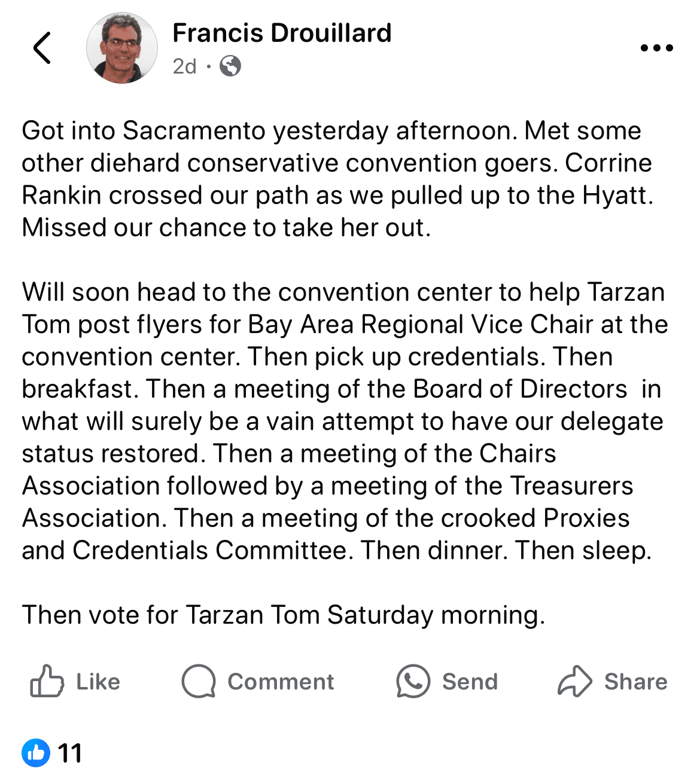Open the 2d timestamp link
700x778 pixels.
183,66
